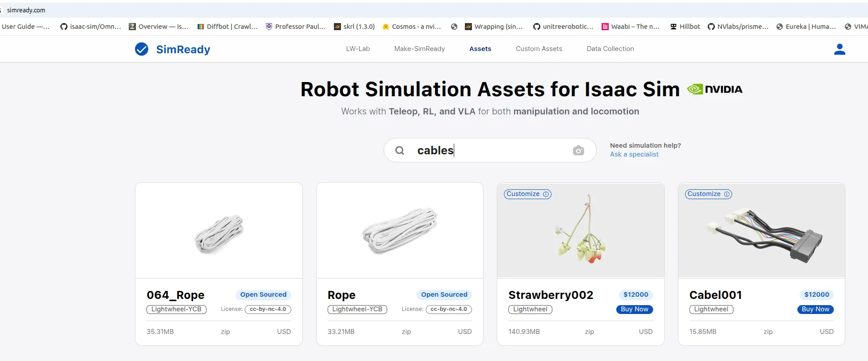Screen dimensions: 868x361
Task: Open the Cosmos bookmark
Action: coord(412,27)
